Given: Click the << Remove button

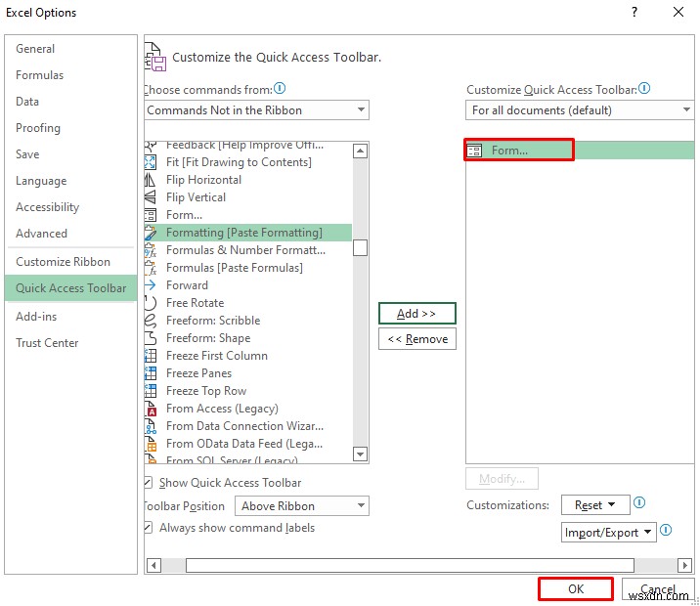Looking at the screenshot, I should (416, 339).
